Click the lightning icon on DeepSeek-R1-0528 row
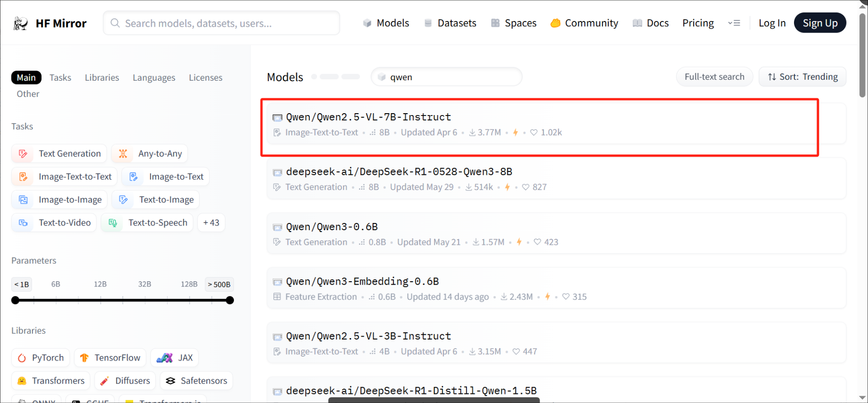 508,187
